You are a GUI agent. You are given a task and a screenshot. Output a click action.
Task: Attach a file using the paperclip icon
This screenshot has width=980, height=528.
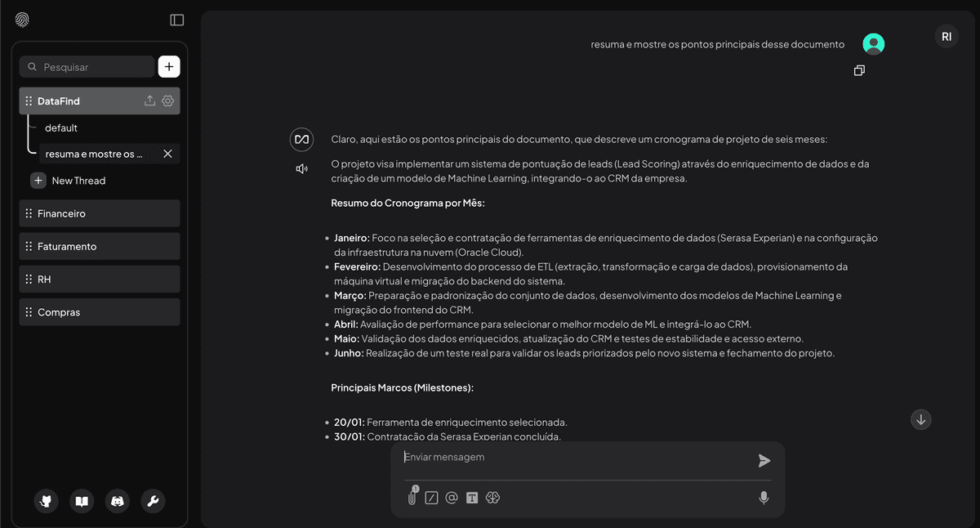412,497
